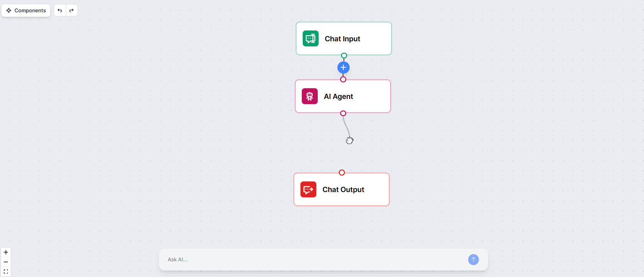Click the Components panel icon
This screenshot has width=644, height=277.
click(9, 10)
